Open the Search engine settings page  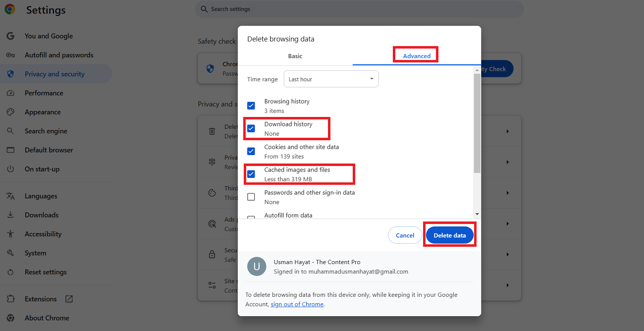[46, 131]
